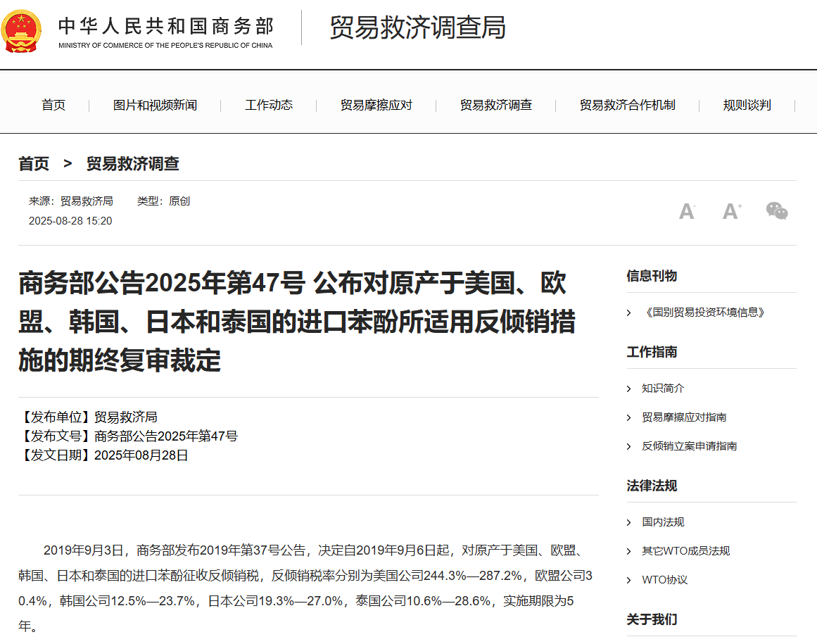Open 贸易救济合作机制 navigation item
Image resolution: width=817 pixels, height=644 pixels.
pyautogui.click(x=627, y=105)
